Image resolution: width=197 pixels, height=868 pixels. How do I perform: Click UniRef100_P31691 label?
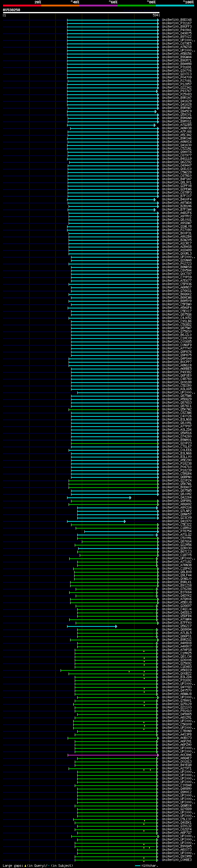(x=176, y=67)
